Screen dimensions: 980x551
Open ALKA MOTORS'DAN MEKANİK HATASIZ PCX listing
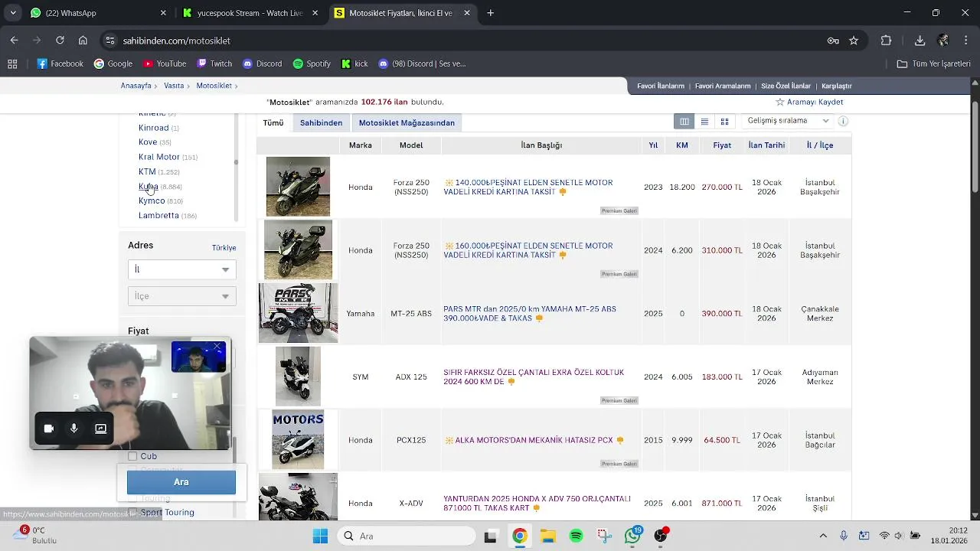click(534, 440)
